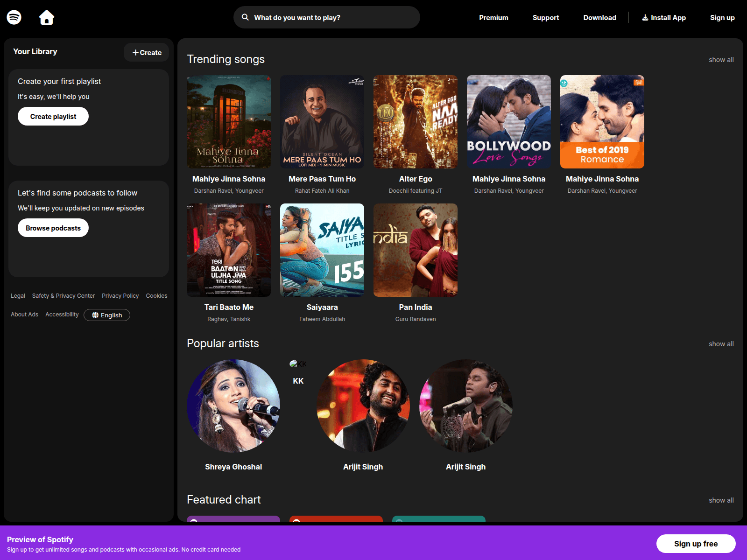Click the + Create library button

click(x=147, y=53)
